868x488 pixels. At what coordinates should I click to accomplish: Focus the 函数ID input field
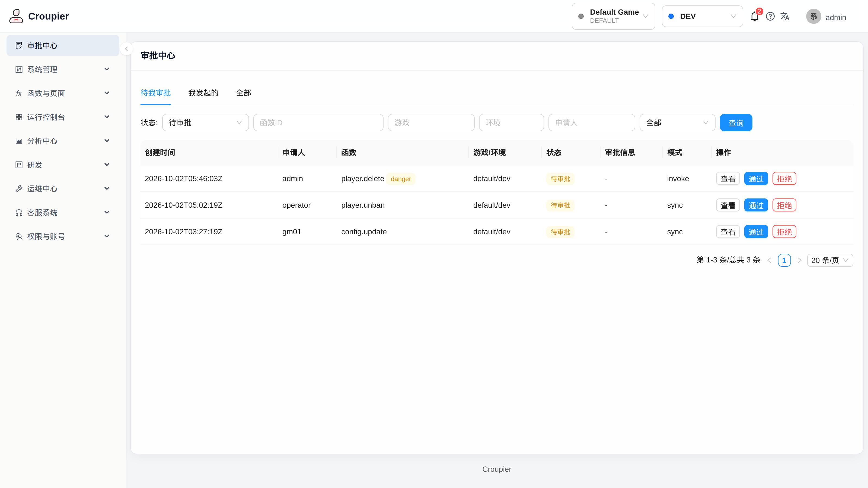tap(318, 123)
